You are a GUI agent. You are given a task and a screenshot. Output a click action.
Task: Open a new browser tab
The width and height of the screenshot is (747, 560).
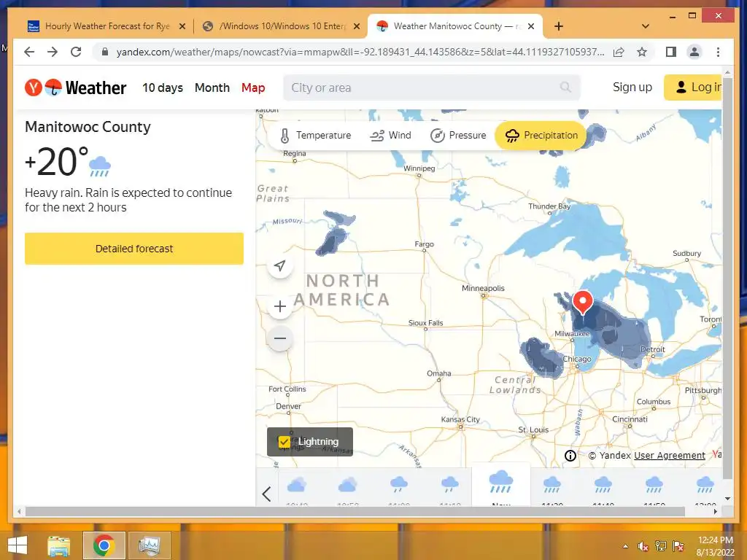click(x=559, y=26)
